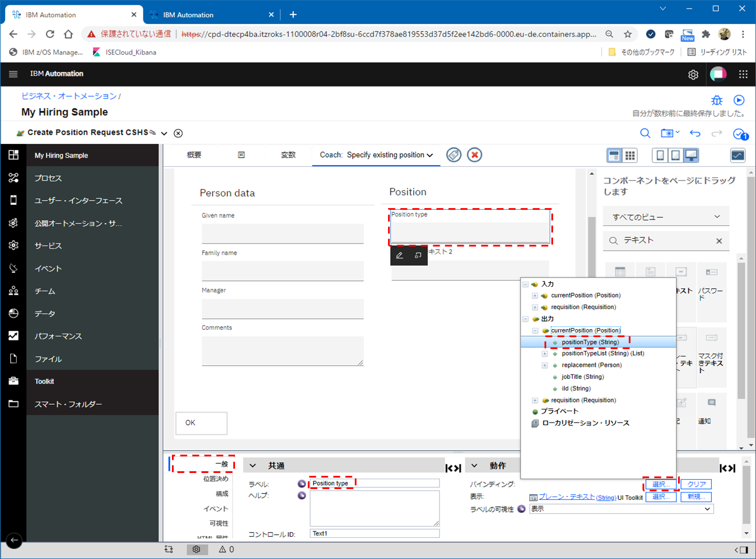Open the app switcher grid icon
756x559 pixels.
[743, 74]
